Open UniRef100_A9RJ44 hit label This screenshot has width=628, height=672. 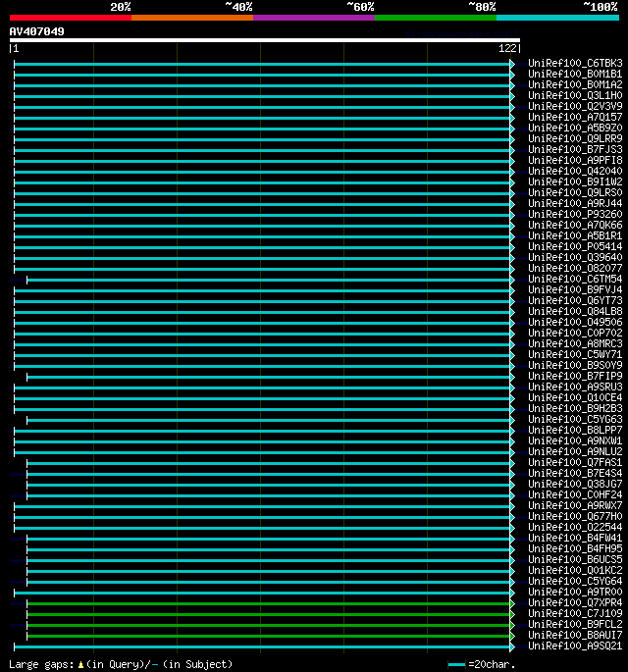click(575, 204)
